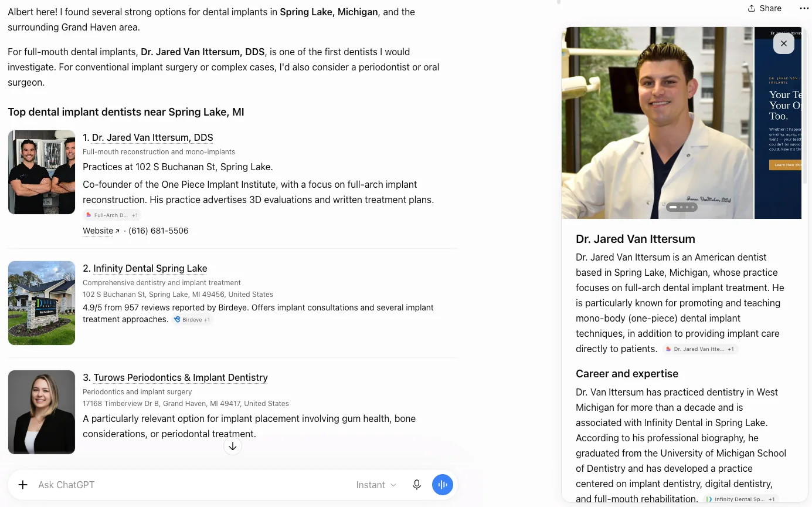
Task: Click the plus attachment icon in the composer
Action: pos(23,485)
